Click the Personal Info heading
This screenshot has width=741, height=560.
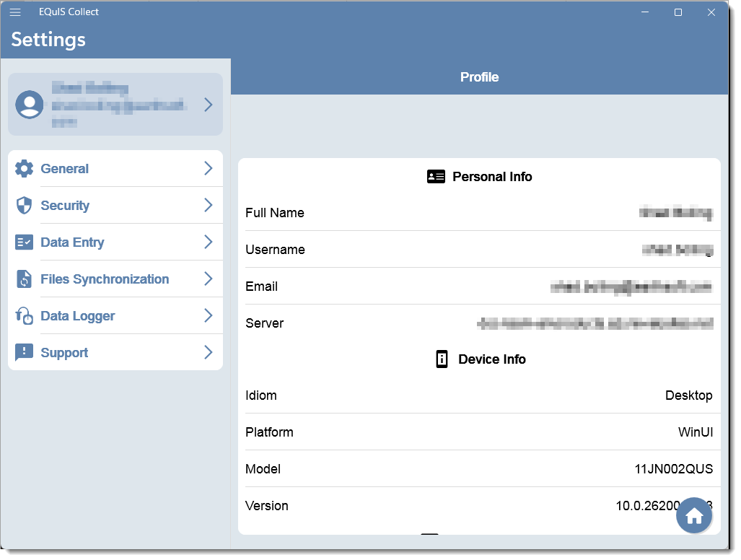(492, 177)
